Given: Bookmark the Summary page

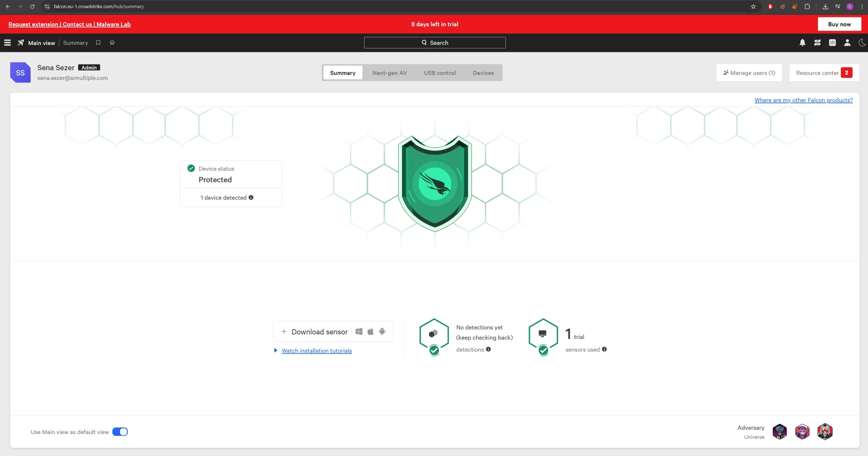Looking at the screenshot, I should [x=98, y=43].
